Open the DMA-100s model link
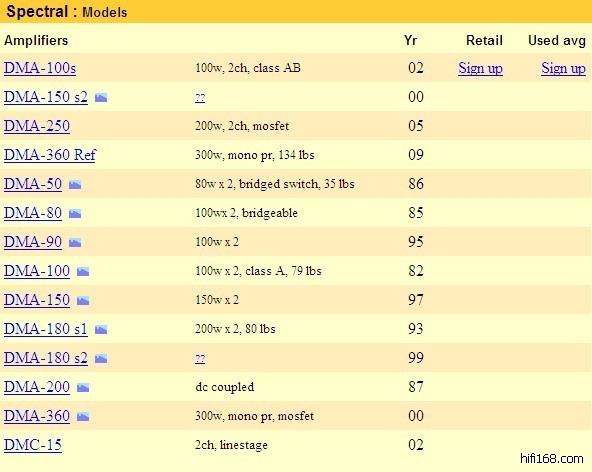592x472 pixels. pos(40,68)
